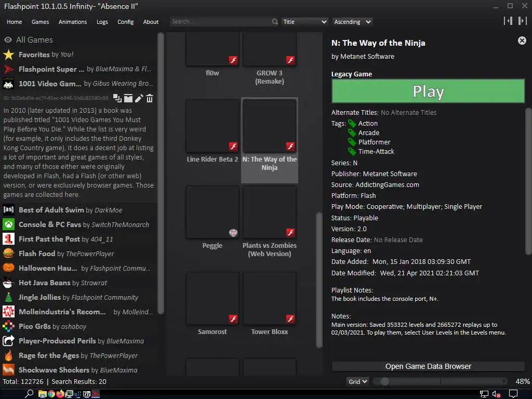Click the Time-Attack tag icon
Image resolution: width=532 pixels, height=399 pixels.
click(352, 151)
